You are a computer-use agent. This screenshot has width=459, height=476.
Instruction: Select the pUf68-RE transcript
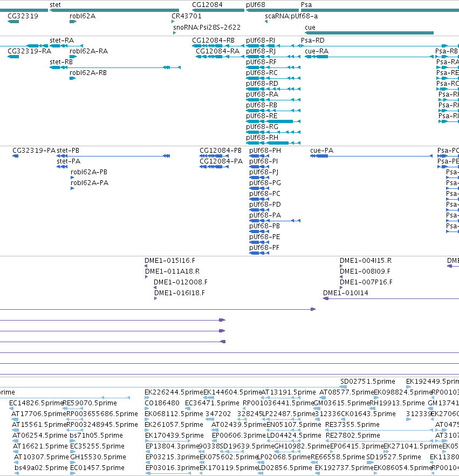(x=273, y=121)
